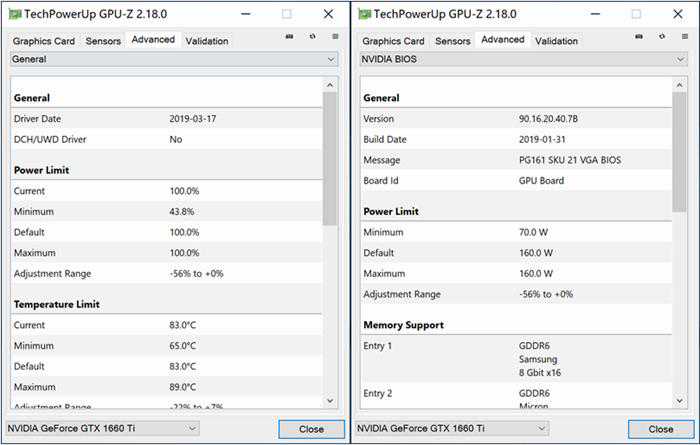Expand the General category dropdown
The image size is (700, 445).
click(x=173, y=59)
